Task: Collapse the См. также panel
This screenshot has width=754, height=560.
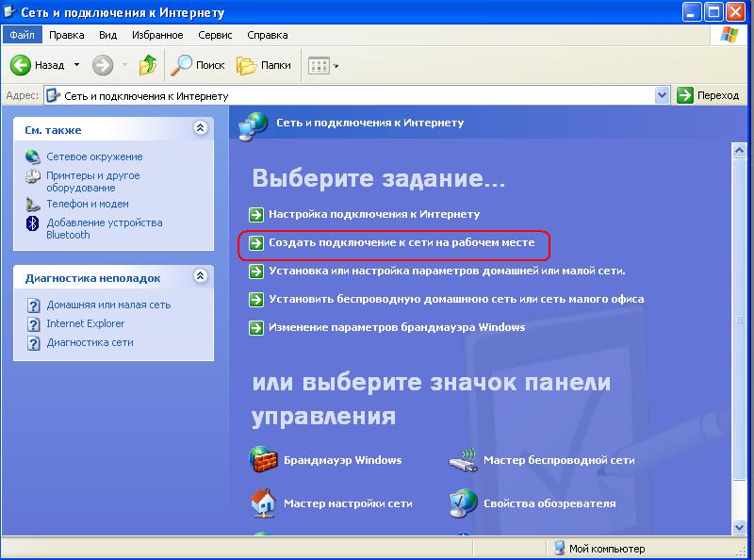Action: click(201, 128)
